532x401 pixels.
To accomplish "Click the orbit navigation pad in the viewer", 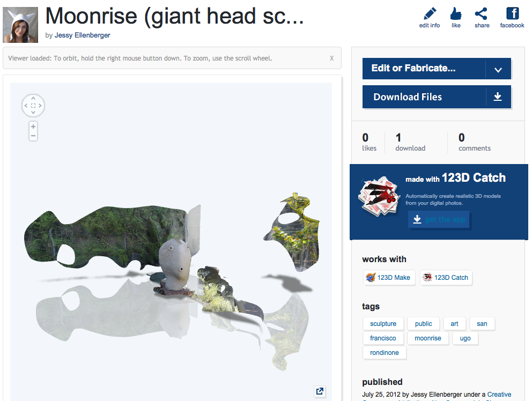I will (33, 106).
